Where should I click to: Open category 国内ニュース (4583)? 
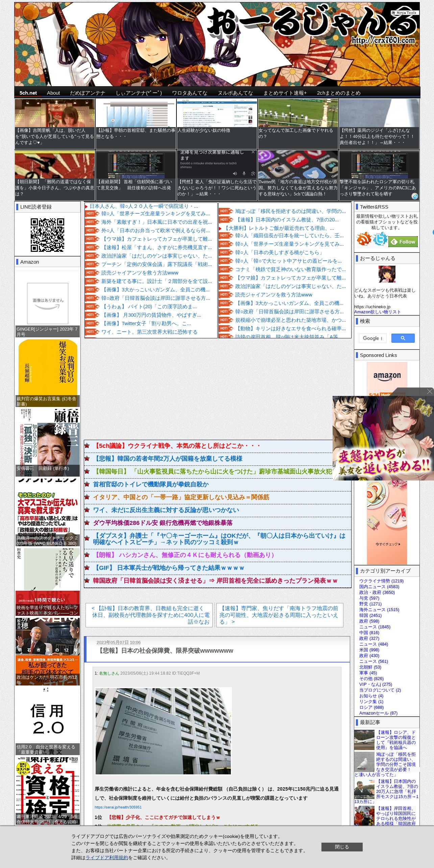pyautogui.click(x=379, y=586)
